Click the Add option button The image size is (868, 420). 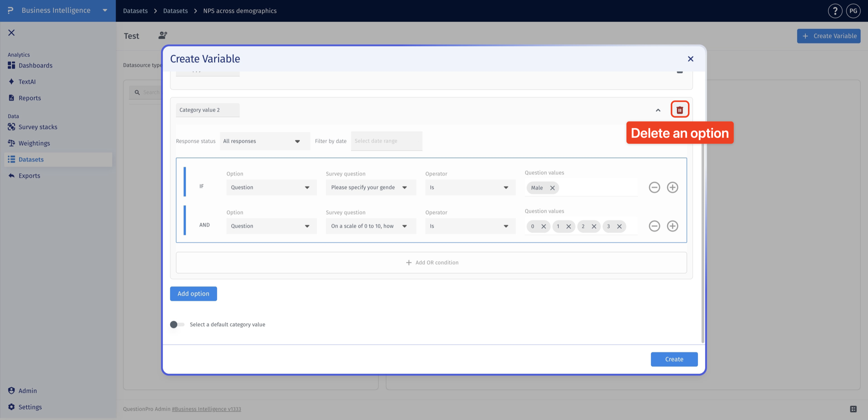click(x=193, y=294)
